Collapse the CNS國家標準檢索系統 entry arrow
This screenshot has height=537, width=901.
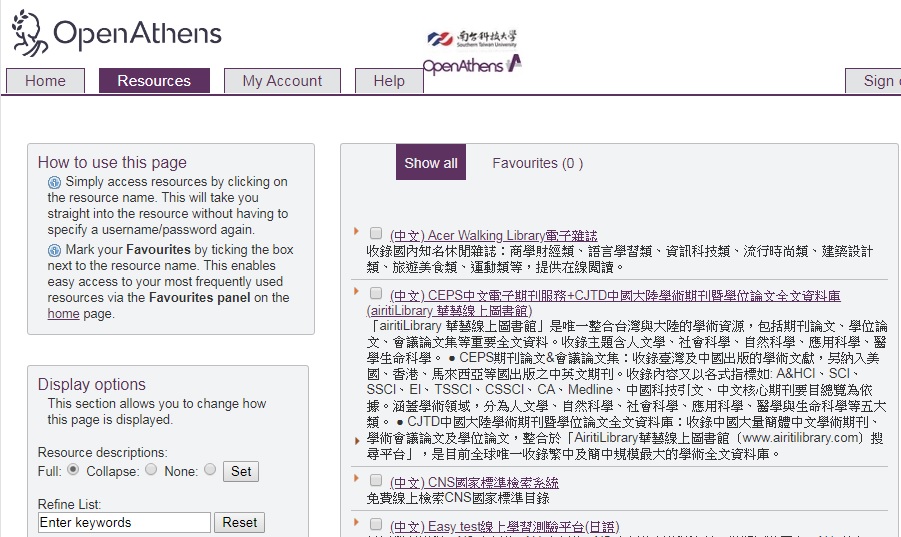(x=356, y=478)
